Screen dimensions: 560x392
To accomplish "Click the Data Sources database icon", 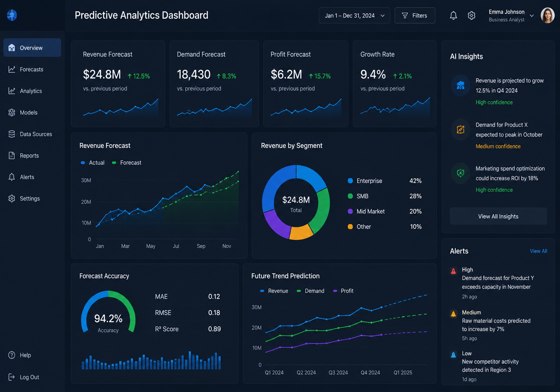I will [12, 134].
